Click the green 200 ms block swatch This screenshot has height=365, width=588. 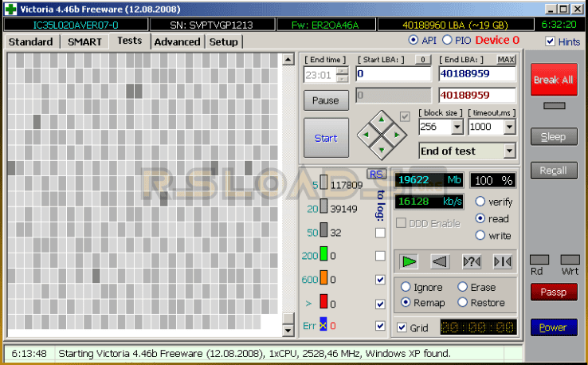324,256
